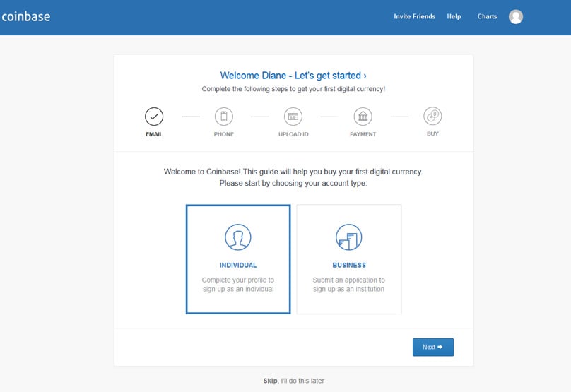Image resolution: width=571 pixels, height=392 pixels.
Task: Select the Upload ID step icon
Action: (293, 117)
